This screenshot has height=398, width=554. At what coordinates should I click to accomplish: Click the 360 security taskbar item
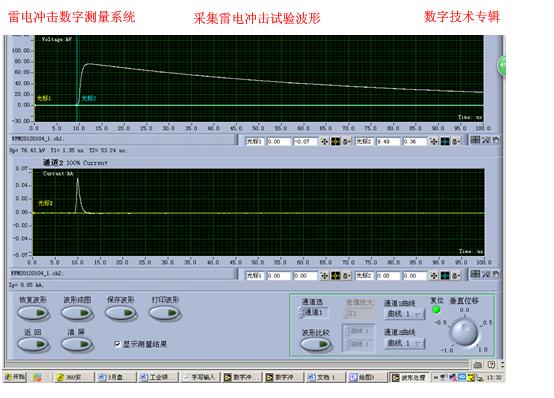pos(74,377)
